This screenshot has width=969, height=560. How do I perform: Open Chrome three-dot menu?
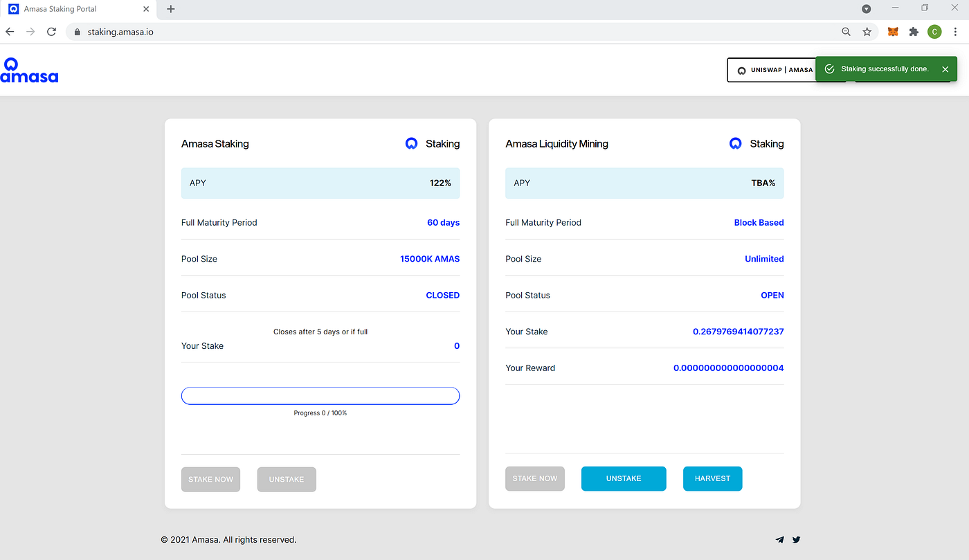click(955, 32)
